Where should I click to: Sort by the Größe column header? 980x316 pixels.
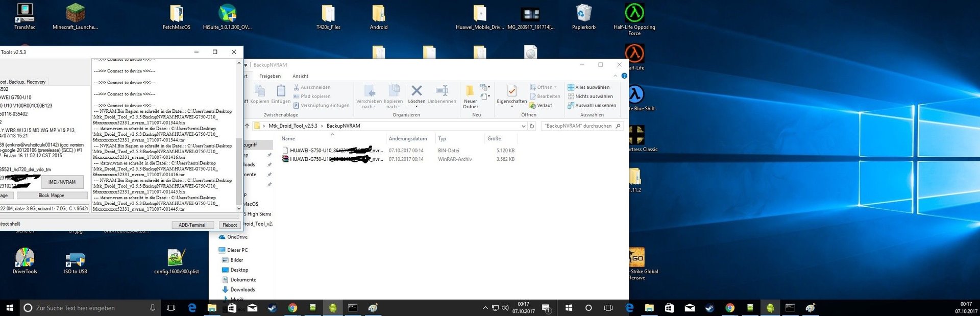[501, 139]
